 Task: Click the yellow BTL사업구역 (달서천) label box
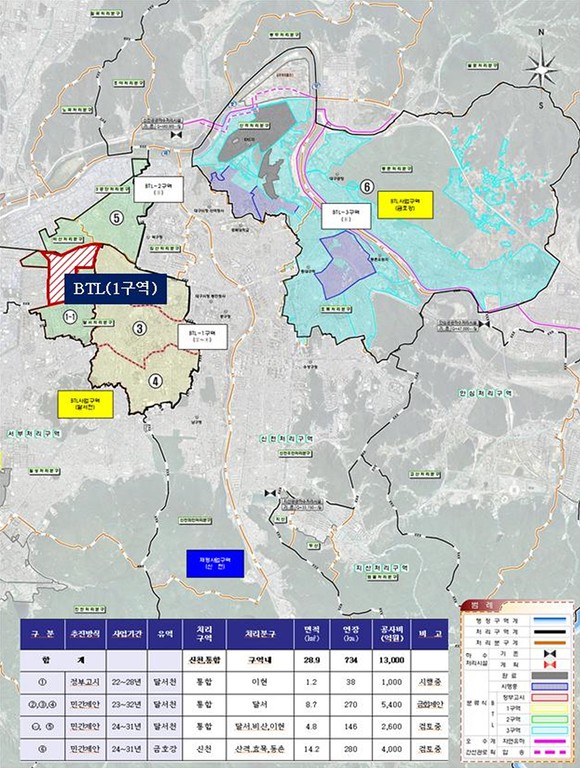pos(86,404)
